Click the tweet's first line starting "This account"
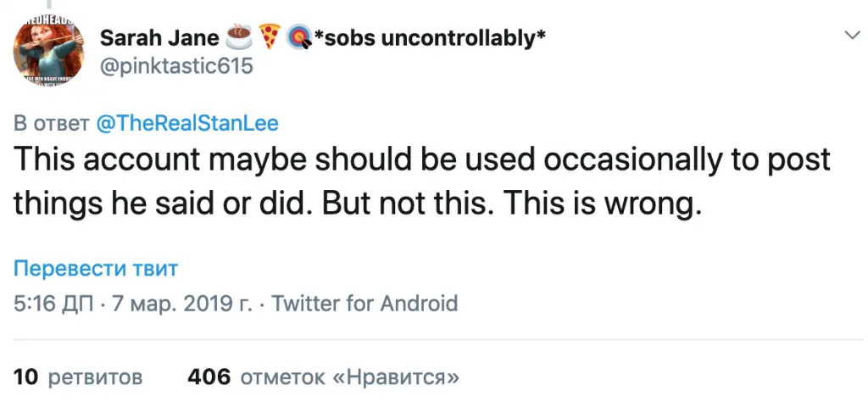Image resolution: width=868 pixels, height=402 pixels. [422, 161]
